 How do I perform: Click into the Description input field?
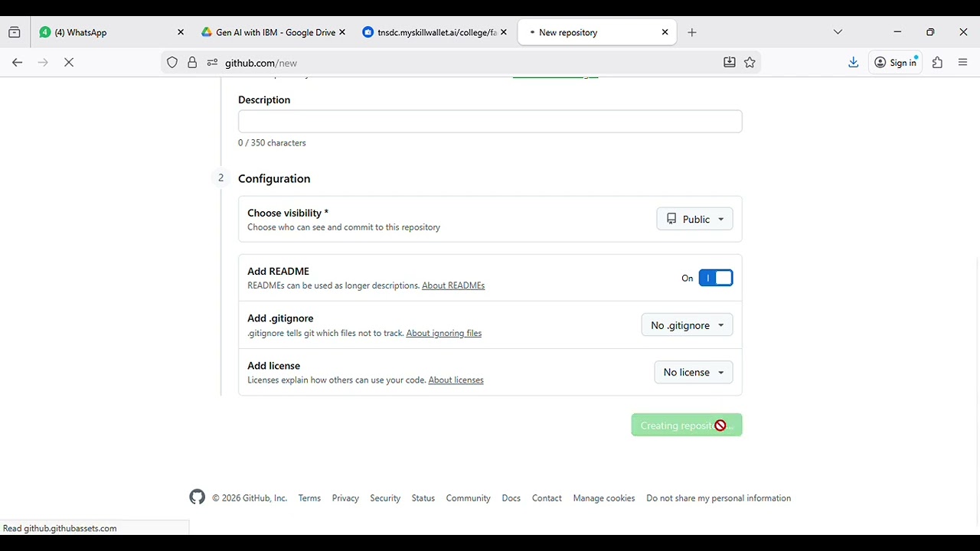click(x=490, y=122)
